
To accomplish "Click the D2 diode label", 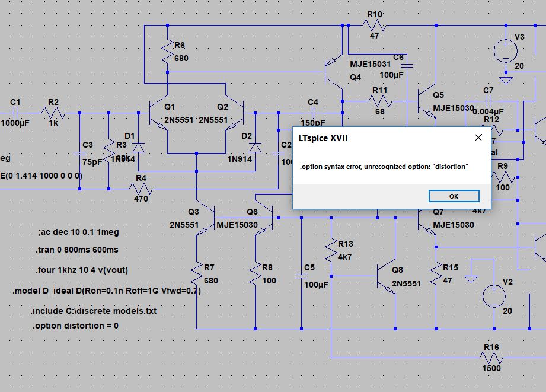I will coord(247,136).
